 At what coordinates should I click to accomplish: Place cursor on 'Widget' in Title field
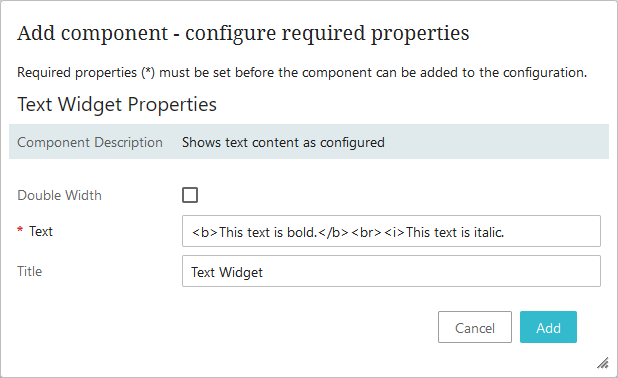coord(241,272)
